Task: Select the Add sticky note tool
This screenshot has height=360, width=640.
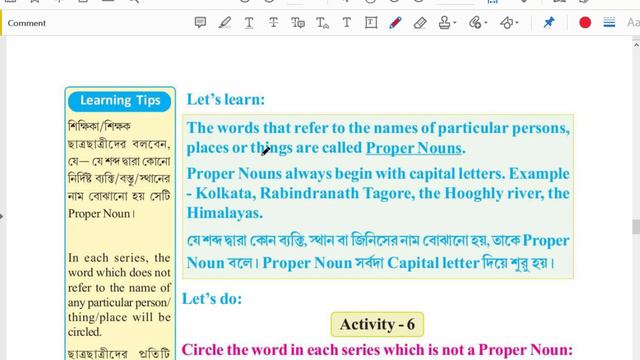Action: point(200,22)
